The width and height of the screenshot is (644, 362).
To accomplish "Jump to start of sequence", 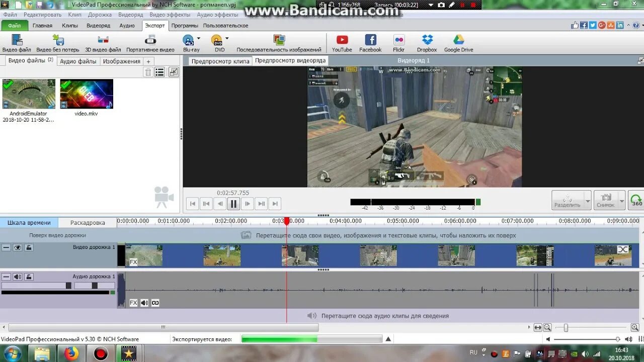I will click(x=192, y=204).
